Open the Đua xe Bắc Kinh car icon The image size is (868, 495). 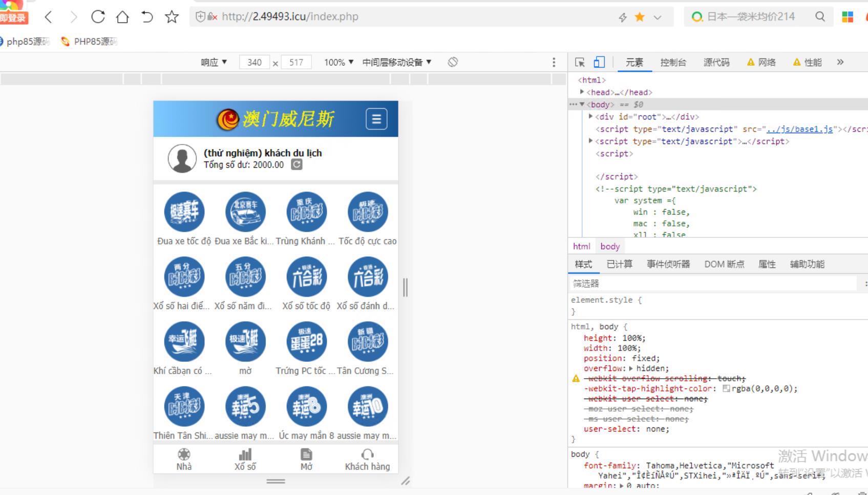[x=245, y=212]
